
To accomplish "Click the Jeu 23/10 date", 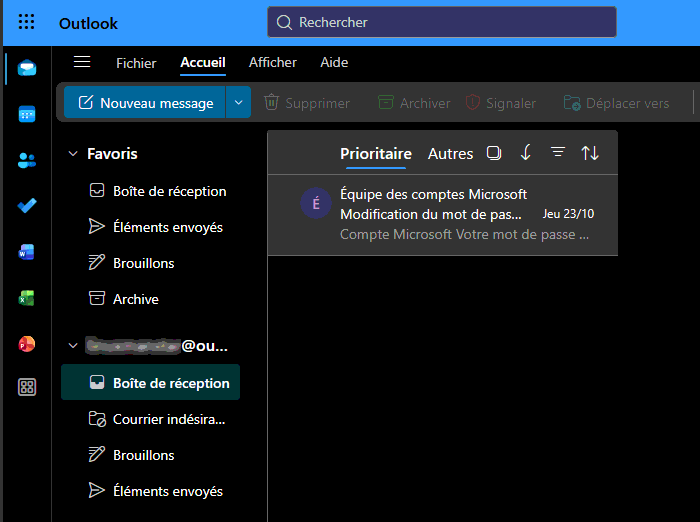I will [568, 214].
